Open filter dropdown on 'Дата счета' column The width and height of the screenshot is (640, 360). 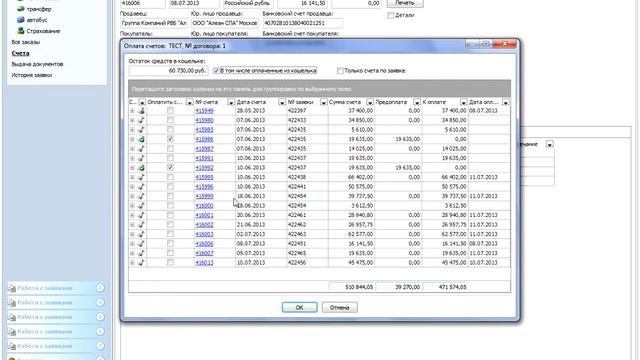click(x=282, y=102)
